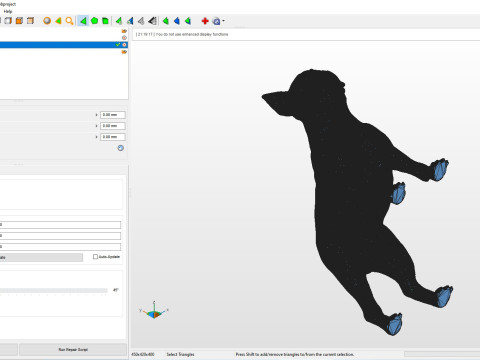Click the log message bar above the viewport
Image resolution: width=480 pixels, height=360 pixels.
click(x=306, y=34)
